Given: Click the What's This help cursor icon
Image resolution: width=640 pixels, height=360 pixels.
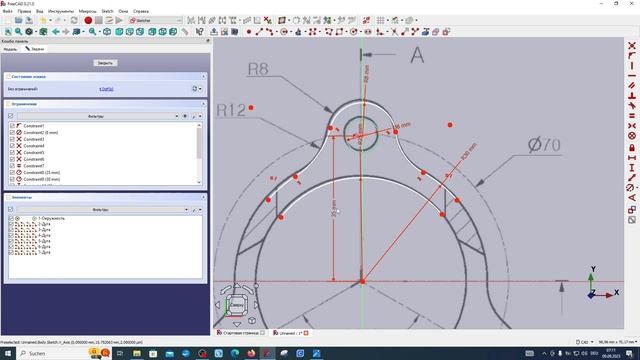Looking at the screenshot, I should 199,32.
